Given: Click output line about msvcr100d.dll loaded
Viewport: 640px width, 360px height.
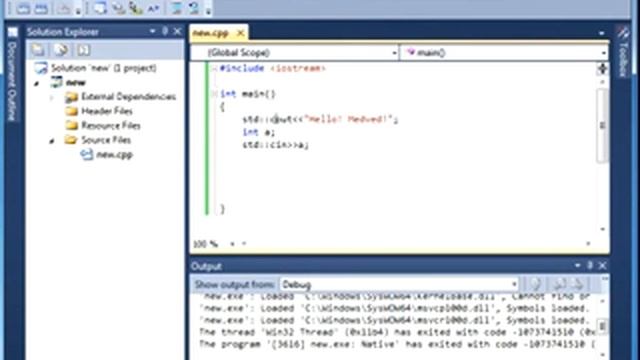Looking at the screenshot, I should point(394,321).
